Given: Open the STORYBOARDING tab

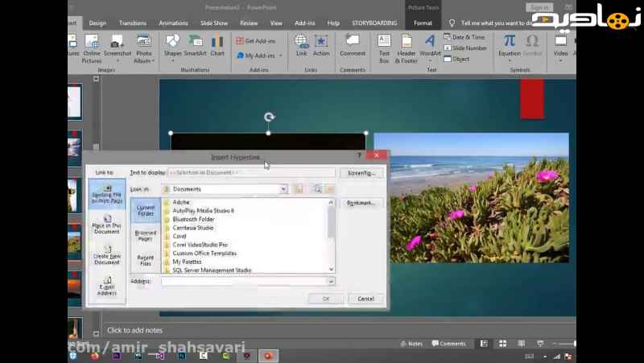Looking at the screenshot, I should [x=374, y=23].
